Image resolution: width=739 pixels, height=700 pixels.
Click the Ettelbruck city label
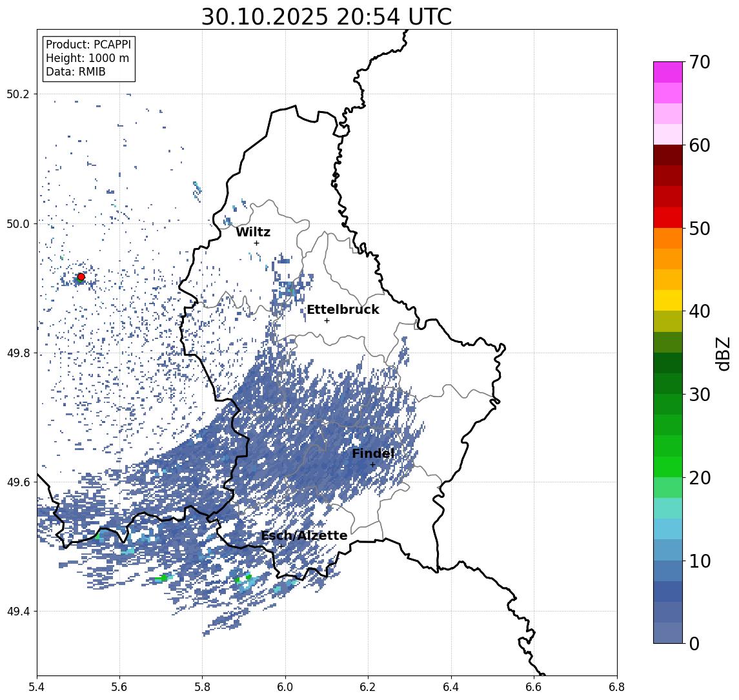(x=343, y=309)
